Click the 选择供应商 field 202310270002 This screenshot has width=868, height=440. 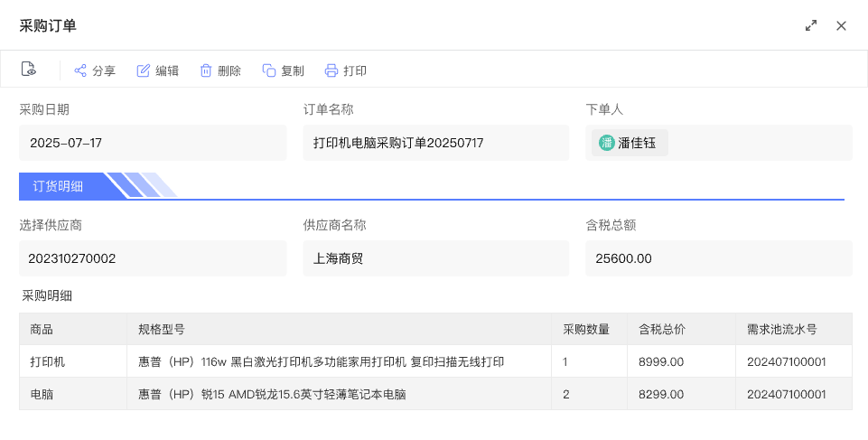coord(153,258)
